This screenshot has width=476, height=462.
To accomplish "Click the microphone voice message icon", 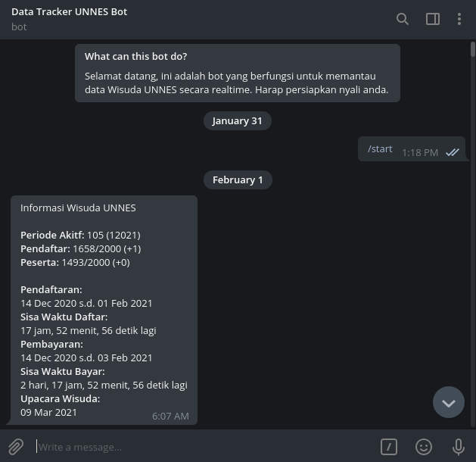I will pos(458,447).
